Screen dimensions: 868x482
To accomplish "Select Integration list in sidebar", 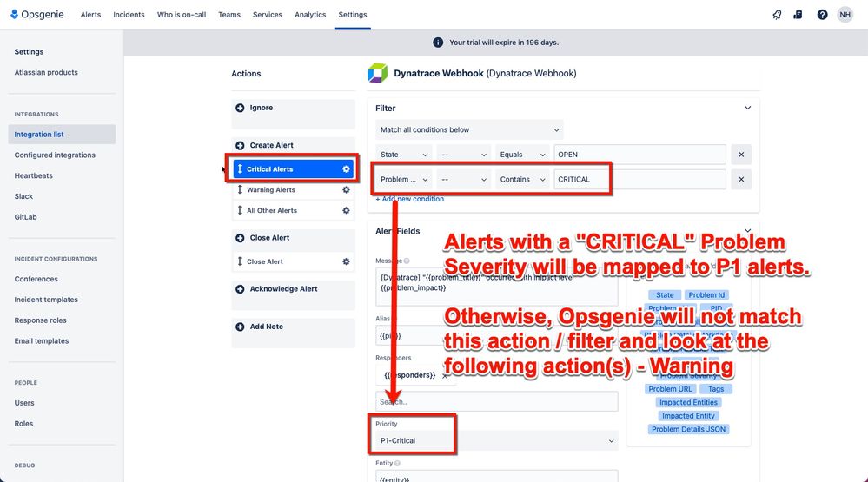I will point(62,135).
